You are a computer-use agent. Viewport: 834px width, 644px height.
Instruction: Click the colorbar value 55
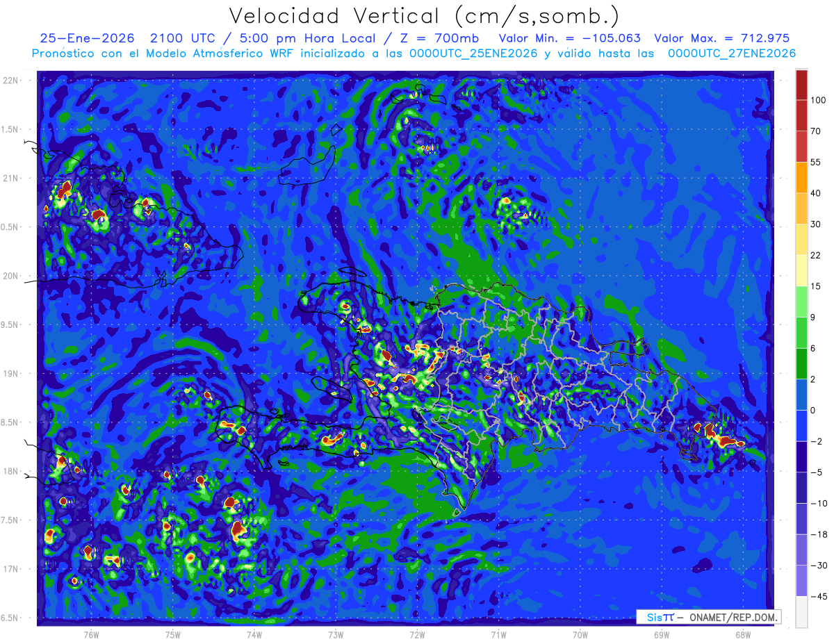(816, 162)
